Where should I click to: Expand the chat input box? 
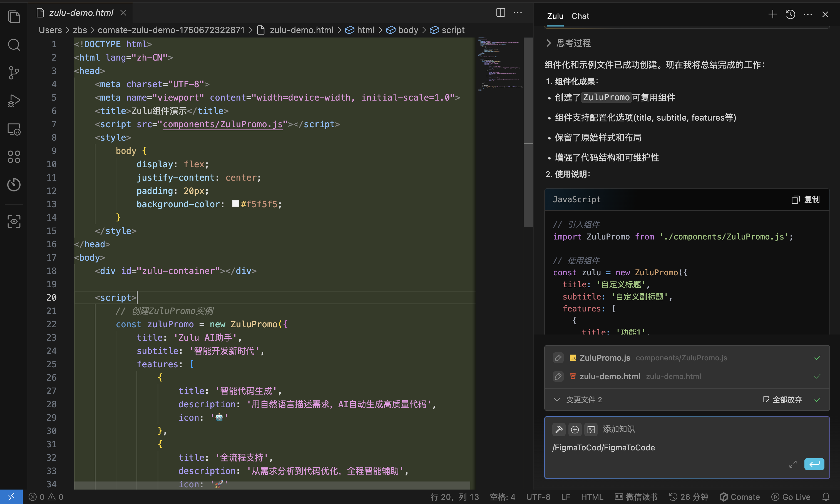coord(793,464)
